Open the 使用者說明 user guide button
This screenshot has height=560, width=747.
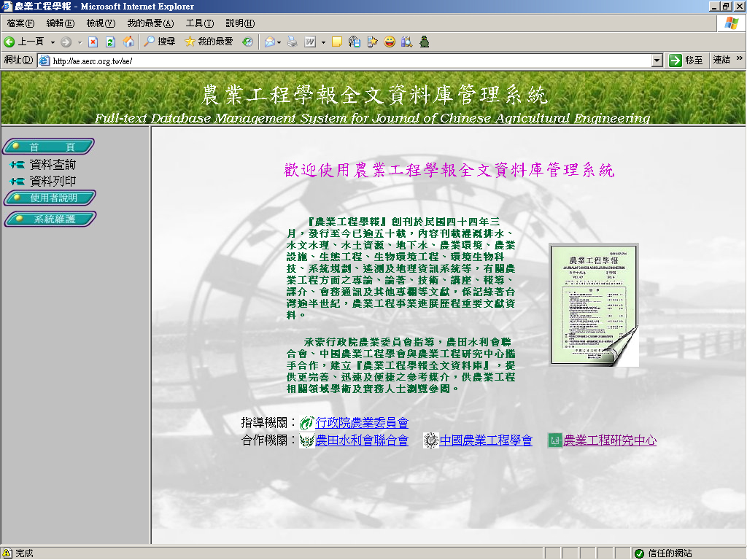[x=50, y=198]
